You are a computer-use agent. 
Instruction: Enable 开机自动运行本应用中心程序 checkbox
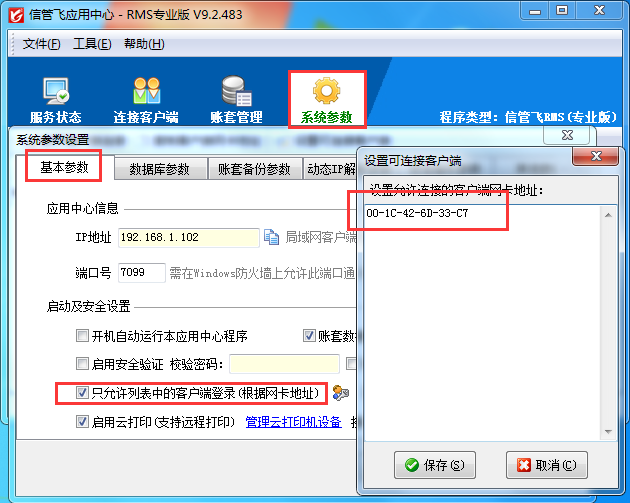[82, 335]
